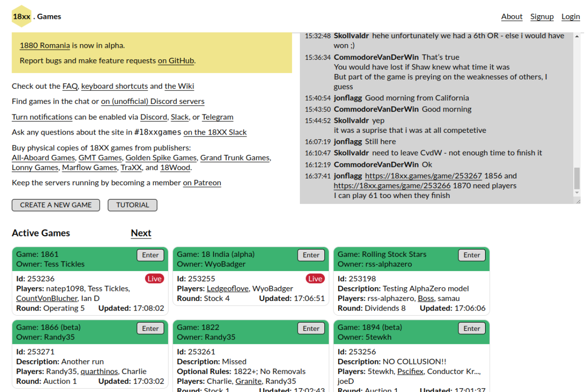This screenshot has width=588, height=392.
Task: Click the chat scrollbar thumb
Action: [x=577, y=178]
